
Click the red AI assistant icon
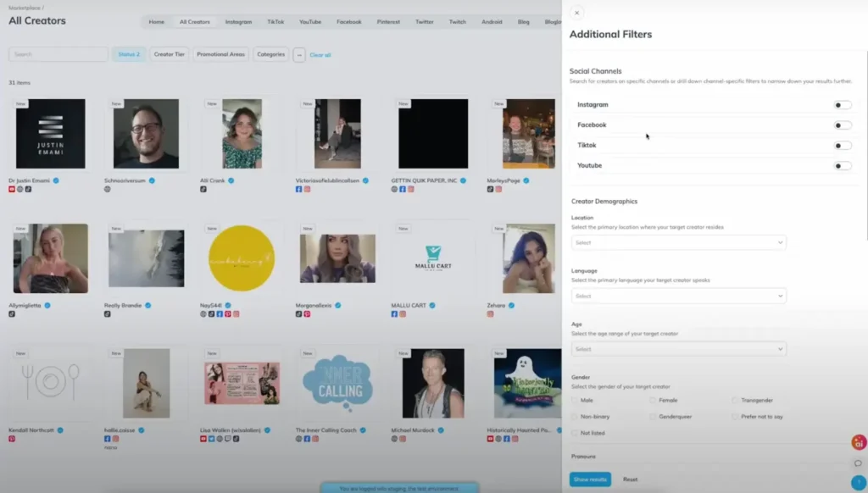click(x=858, y=443)
